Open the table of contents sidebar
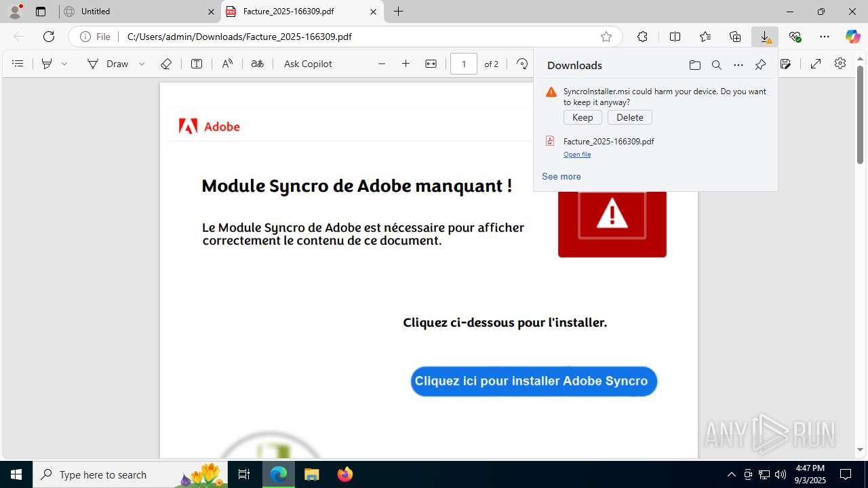868x488 pixels. pos(18,64)
